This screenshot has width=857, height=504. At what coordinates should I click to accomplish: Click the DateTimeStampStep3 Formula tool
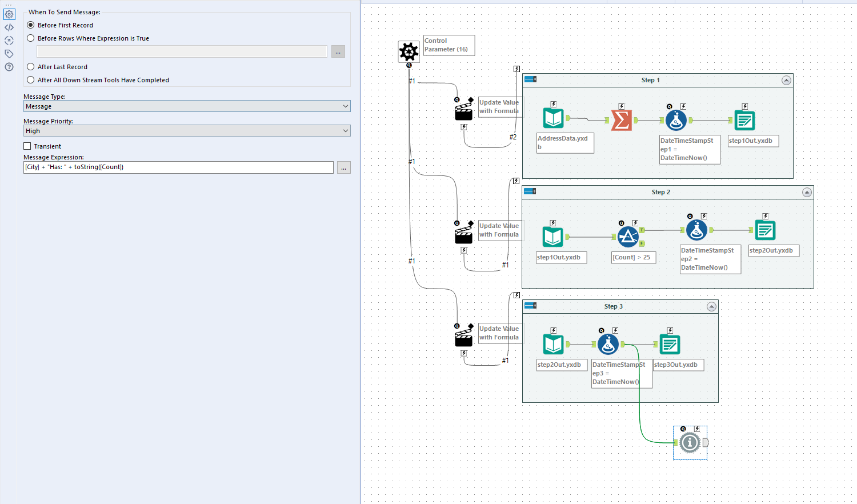(x=608, y=343)
